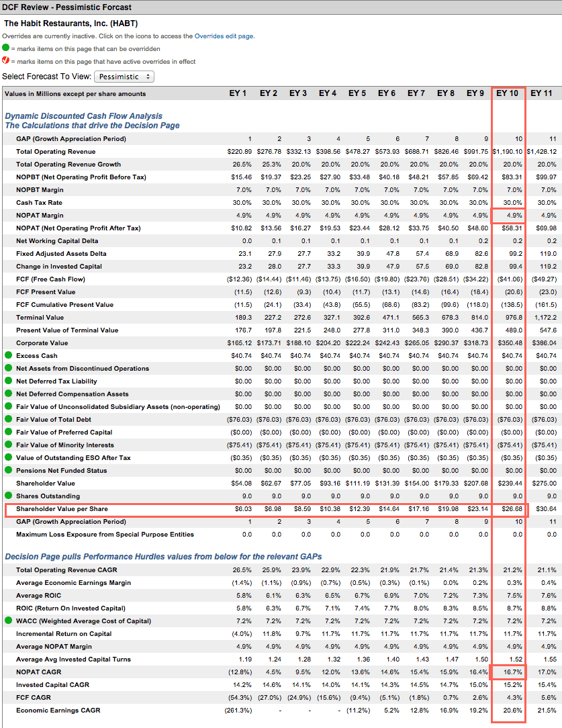Click override dot for Net Deferred Compensation Assets
The height and width of the screenshot is (728, 562).
pos(8,394)
